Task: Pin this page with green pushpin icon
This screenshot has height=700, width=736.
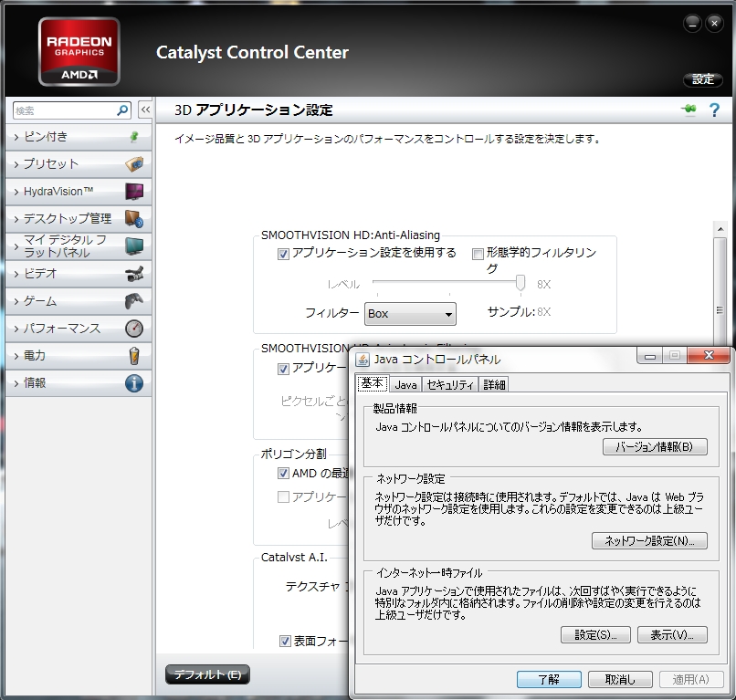Action: (689, 110)
